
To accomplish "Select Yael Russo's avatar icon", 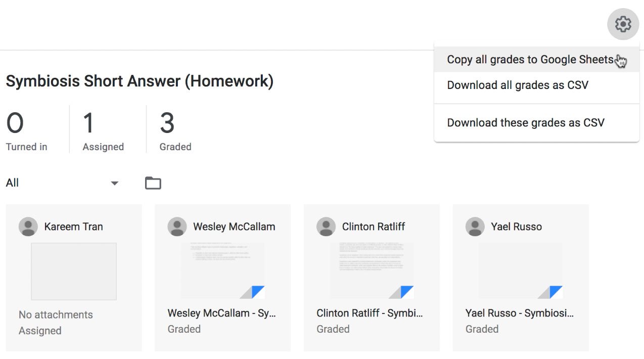I will [x=475, y=227].
